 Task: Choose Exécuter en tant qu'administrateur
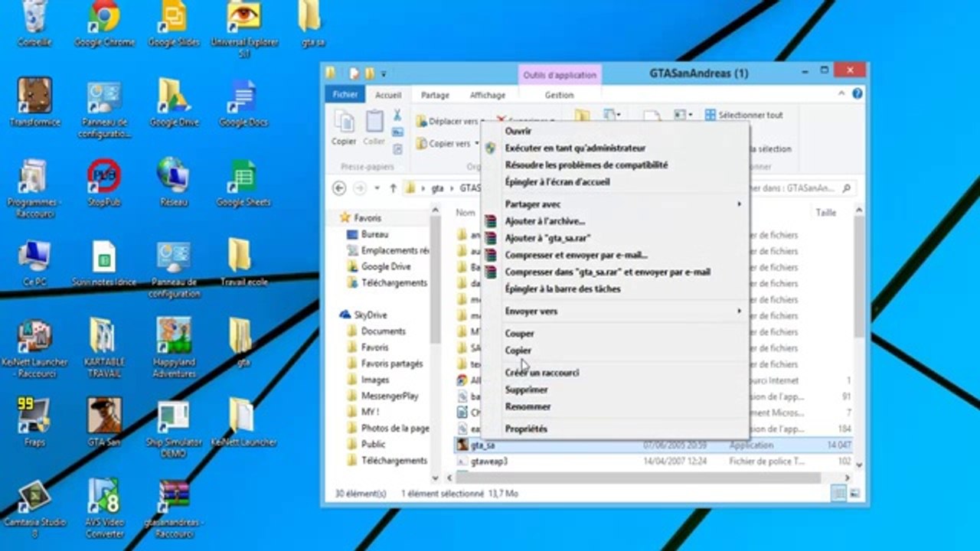(616, 148)
